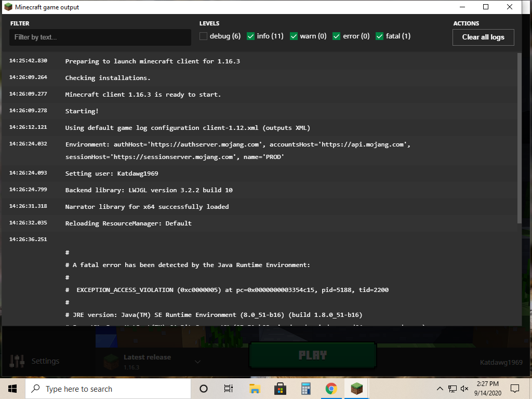This screenshot has height=399, width=532.
Task: Uncheck the fatal (1) log level
Action: (379, 36)
